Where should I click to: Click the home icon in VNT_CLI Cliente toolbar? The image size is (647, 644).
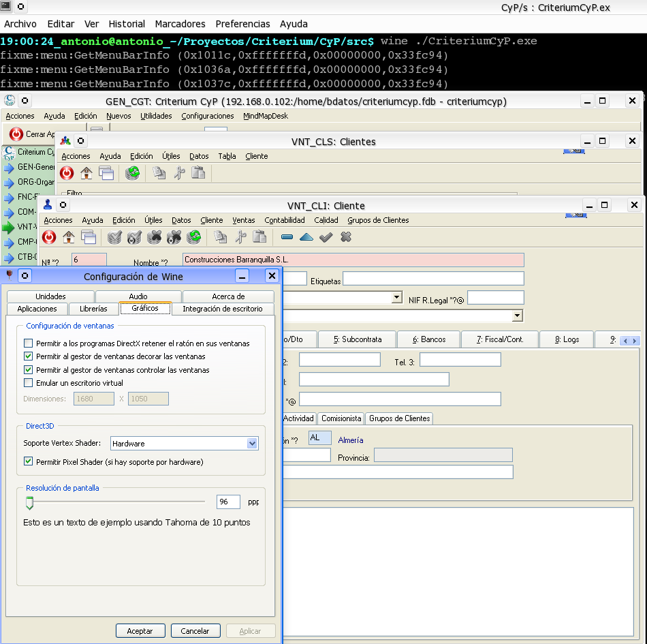point(69,237)
